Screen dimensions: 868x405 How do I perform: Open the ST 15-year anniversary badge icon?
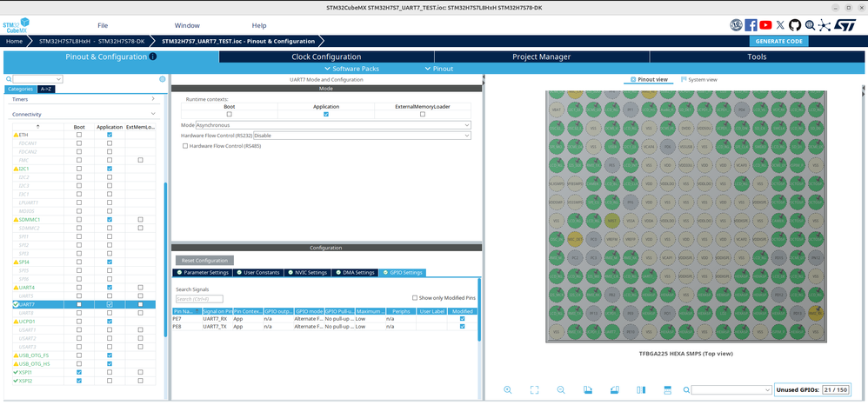[736, 25]
